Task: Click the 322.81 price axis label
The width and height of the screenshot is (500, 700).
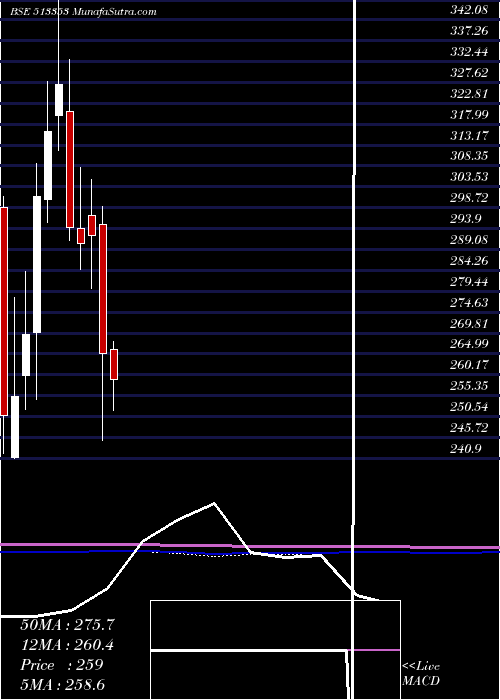Action: pyautogui.click(x=468, y=94)
